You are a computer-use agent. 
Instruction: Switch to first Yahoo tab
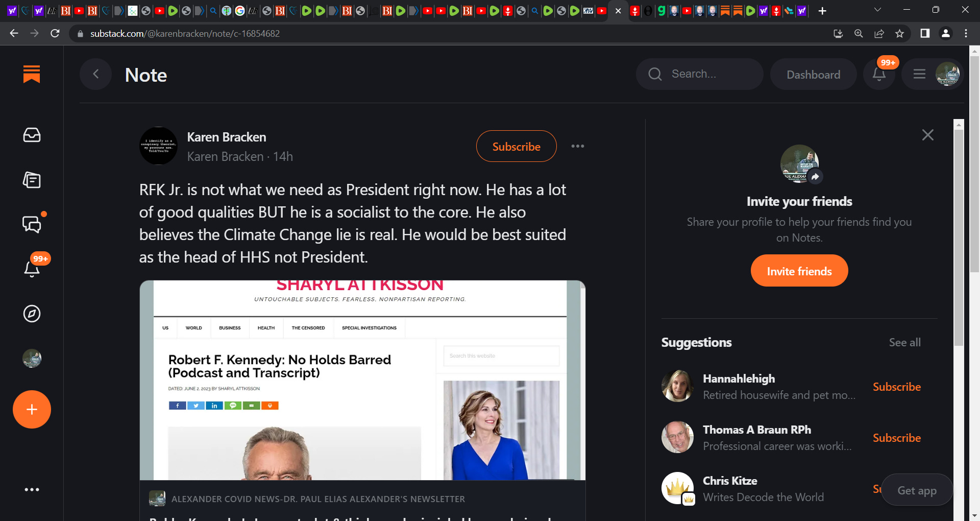(12, 11)
